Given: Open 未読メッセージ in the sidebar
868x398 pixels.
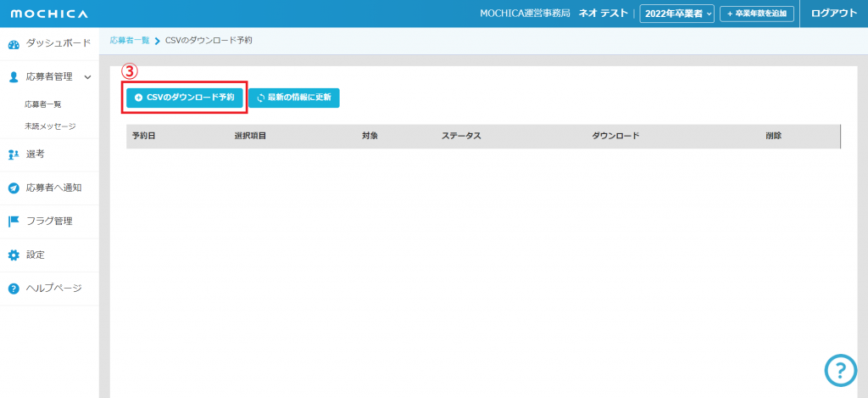Looking at the screenshot, I should [50, 126].
